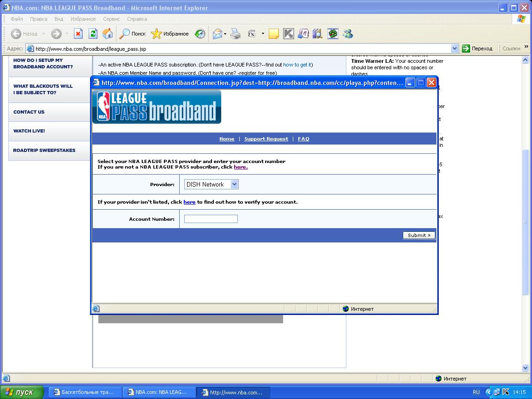Click the Account Number input field
The image size is (532, 399).
point(211,219)
